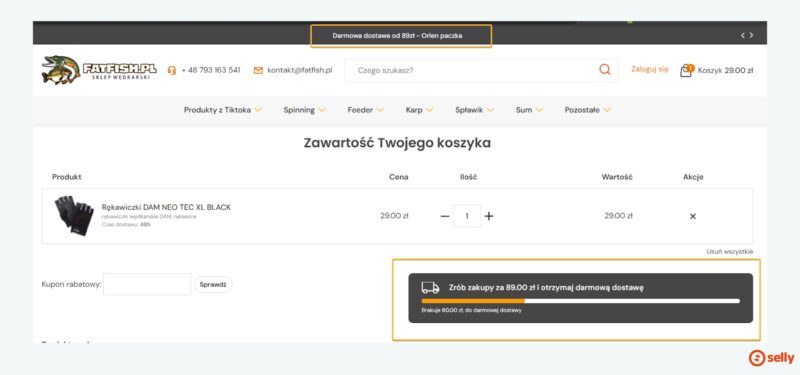Open the Spinning category

(x=299, y=110)
